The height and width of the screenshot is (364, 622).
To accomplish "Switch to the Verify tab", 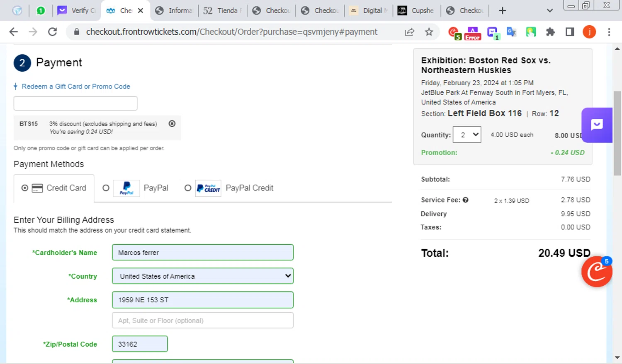I will (x=77, y=10).
